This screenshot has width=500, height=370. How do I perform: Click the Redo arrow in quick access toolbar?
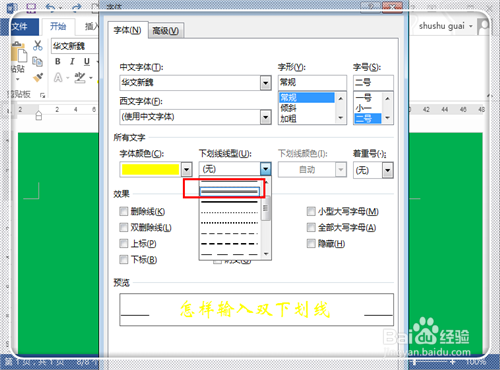pyautogui.click(x=77, y=7)
